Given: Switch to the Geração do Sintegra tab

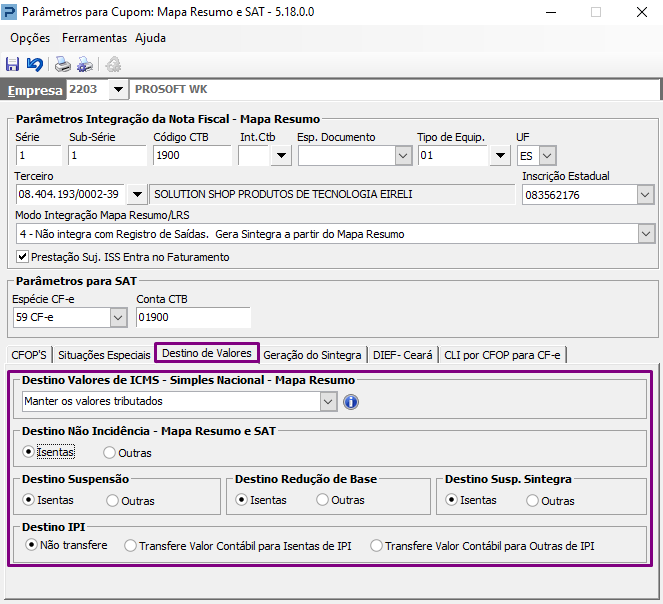Looking at the screenshot, I should pyautogui.click(x=312, y=355).
